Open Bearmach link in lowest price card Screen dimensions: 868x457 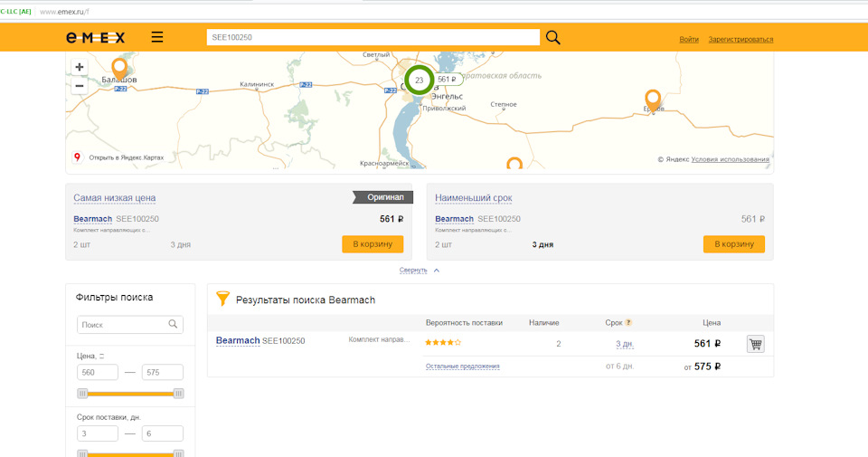tap(92, 219)
